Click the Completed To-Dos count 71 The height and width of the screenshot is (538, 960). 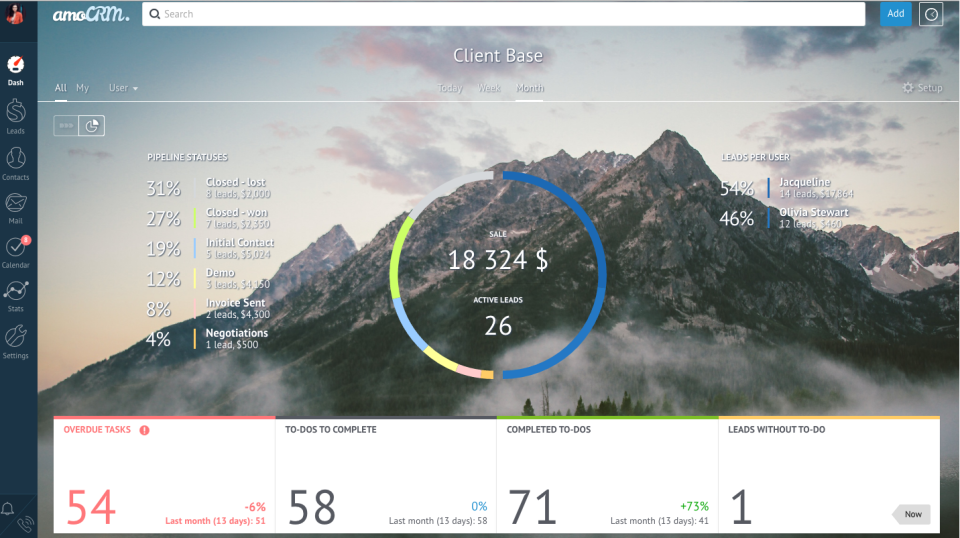point(532,507)
